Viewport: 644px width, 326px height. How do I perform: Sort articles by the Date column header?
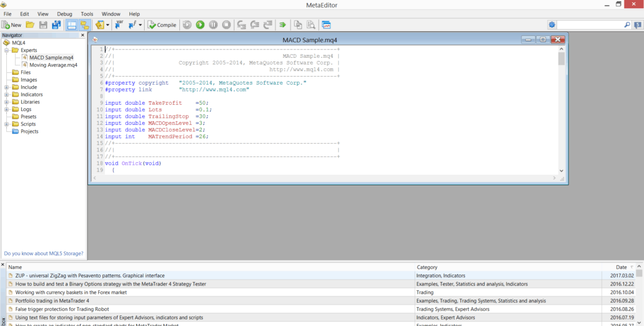point(619,267)
